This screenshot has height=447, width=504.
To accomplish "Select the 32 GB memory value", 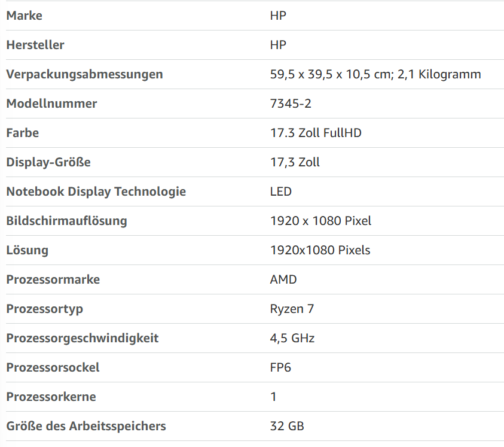I will click(x=287, y=426).
